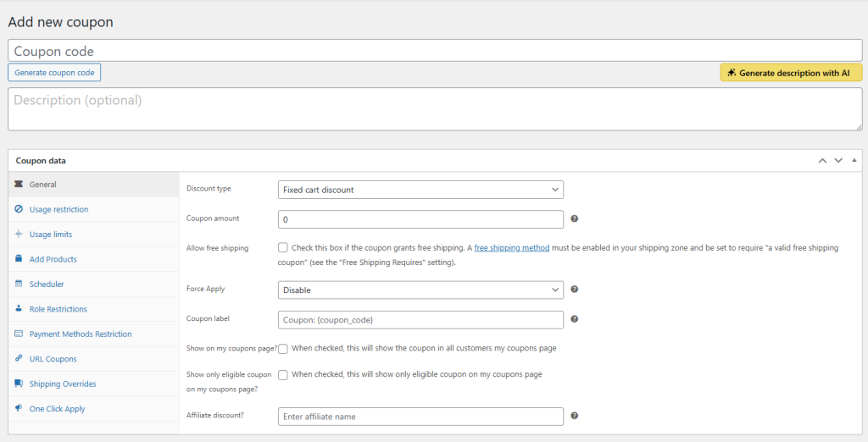868x442 pixels.
Task: Click the description textarea resize handle
Action: pos(859,127)
